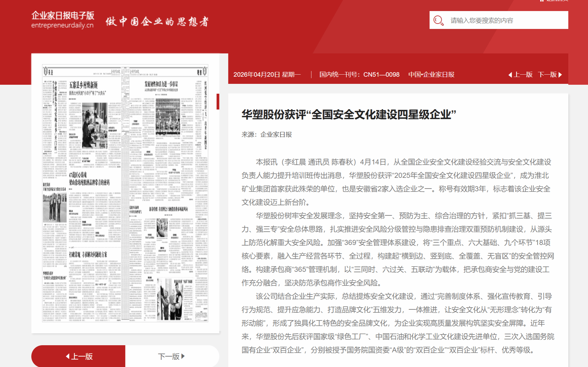Click the paragraph starting 本报讯（李红晨 通讯员 陈春秋）
The image size is (588, 367).
click(x=396, y=182)
